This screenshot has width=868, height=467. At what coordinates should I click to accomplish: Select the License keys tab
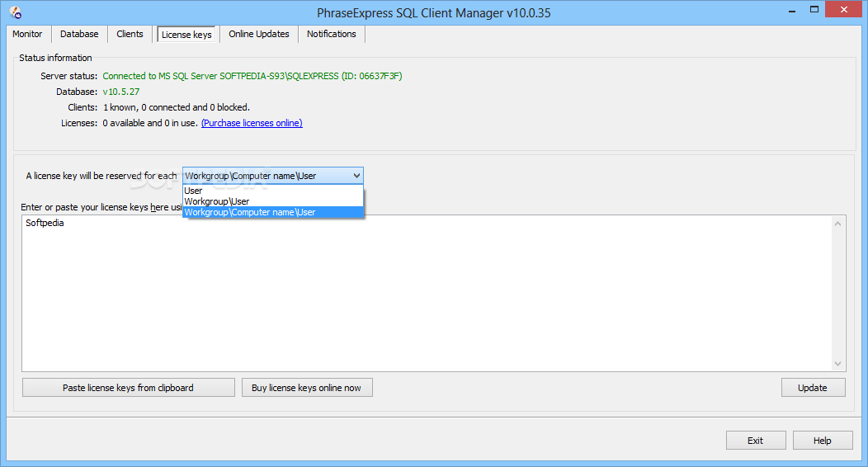(x=186, y=35)
